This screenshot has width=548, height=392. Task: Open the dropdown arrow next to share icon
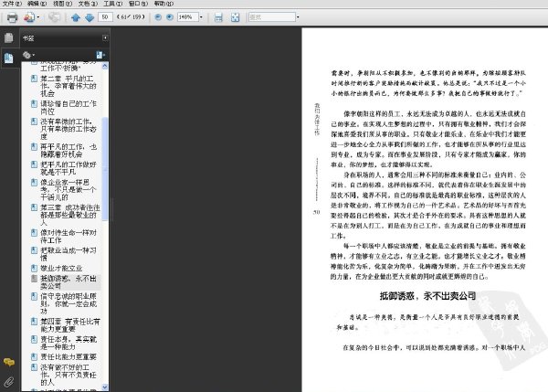click(38, 17)
